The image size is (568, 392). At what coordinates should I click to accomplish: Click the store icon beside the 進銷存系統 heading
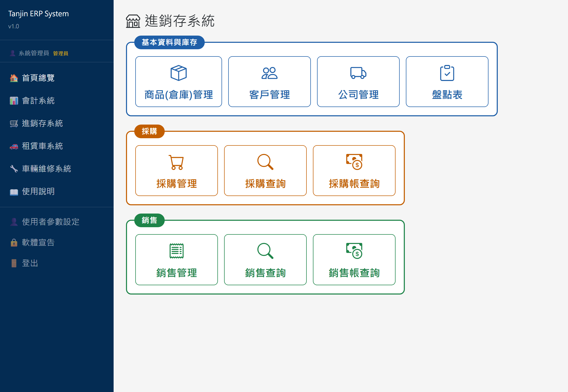click(133, 21)
